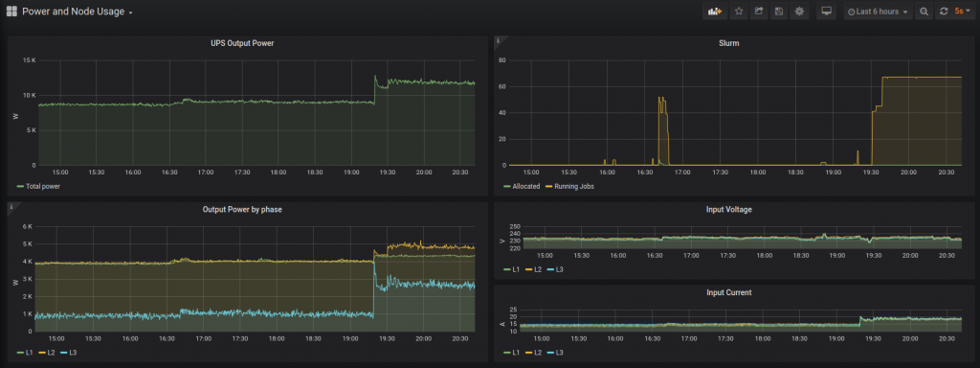The height and width of the screenshot is (368, 980).
Task: Click Running Jobs yellow color swatch
Action: (548, 186)
